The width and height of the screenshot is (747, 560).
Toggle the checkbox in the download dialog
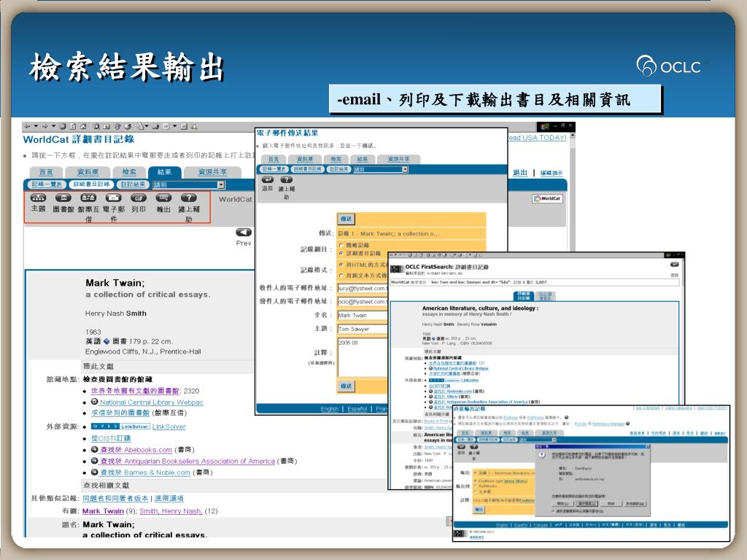tap(554, 511)
